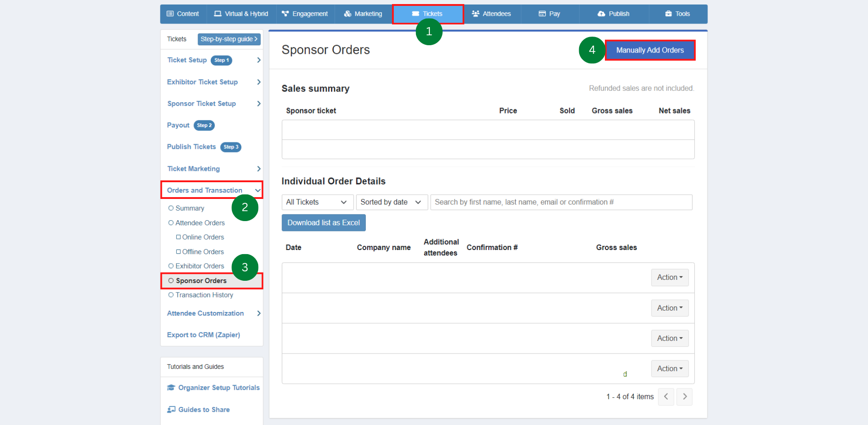
Task: Click the Company name column header
Action: click(x=384, y=248)
